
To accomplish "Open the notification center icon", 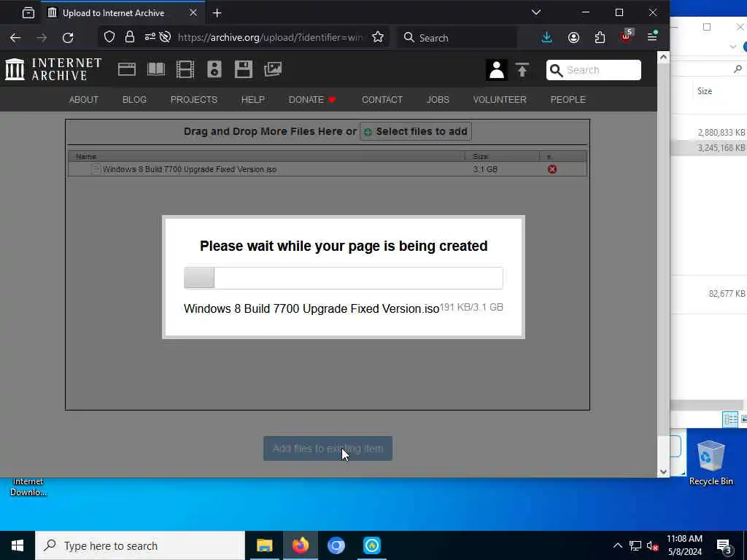I will [x=724, y=546].
